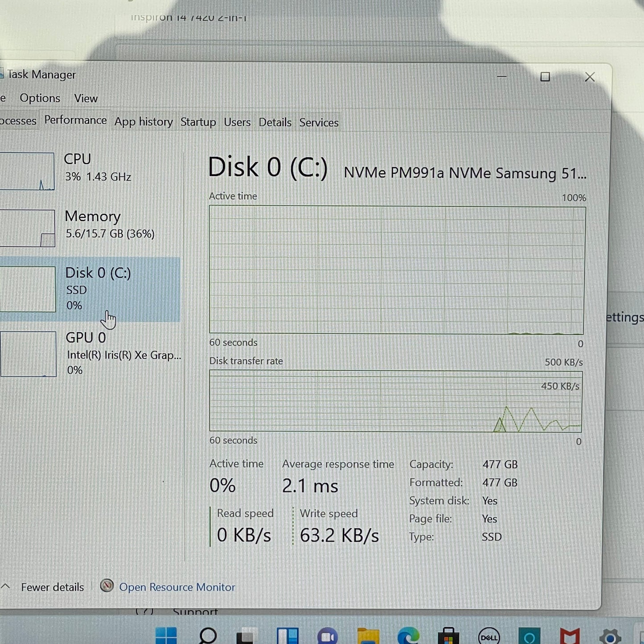Open Resource Monitor link
Viewport: 644px width, 644px height.
pyautogui.click(x=177, y=587)
